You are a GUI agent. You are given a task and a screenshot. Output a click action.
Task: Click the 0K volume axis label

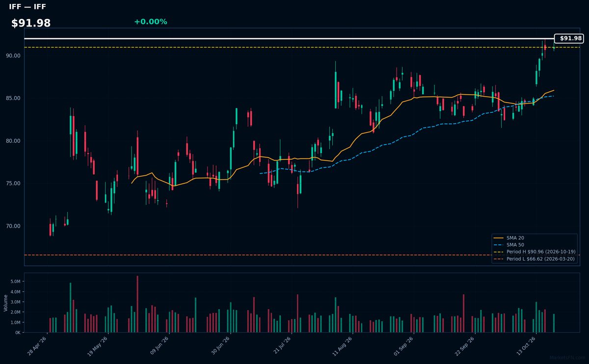(x=17, y=333)
